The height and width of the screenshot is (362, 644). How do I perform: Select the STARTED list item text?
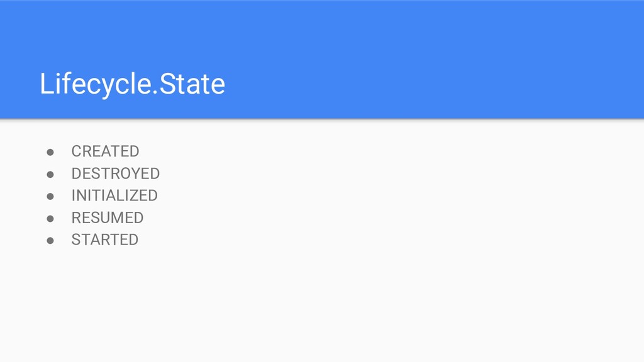pos(105,239)
